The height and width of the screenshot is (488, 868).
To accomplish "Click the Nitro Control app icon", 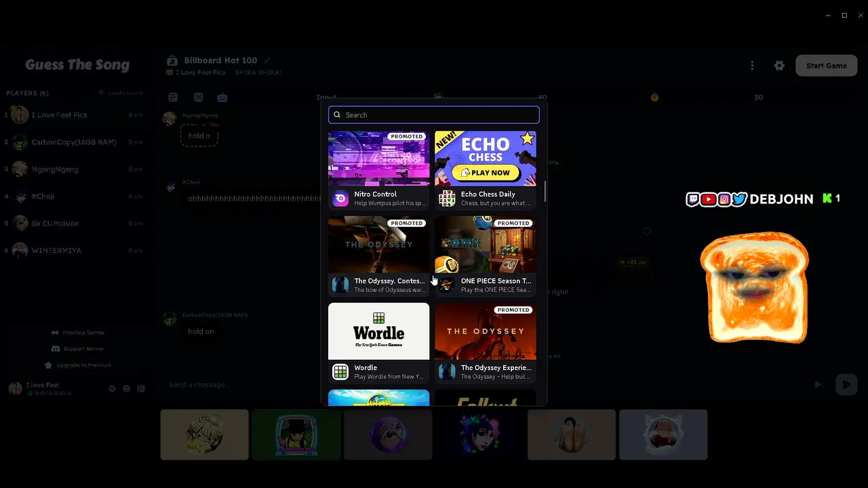I will tap(340, 199).
